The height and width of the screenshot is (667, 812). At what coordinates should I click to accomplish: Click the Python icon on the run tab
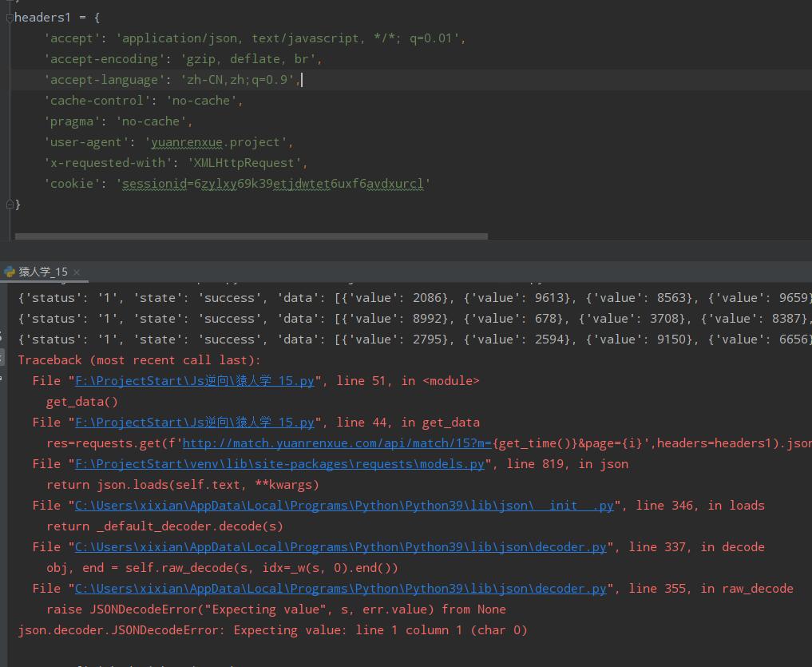coord(10,272)
